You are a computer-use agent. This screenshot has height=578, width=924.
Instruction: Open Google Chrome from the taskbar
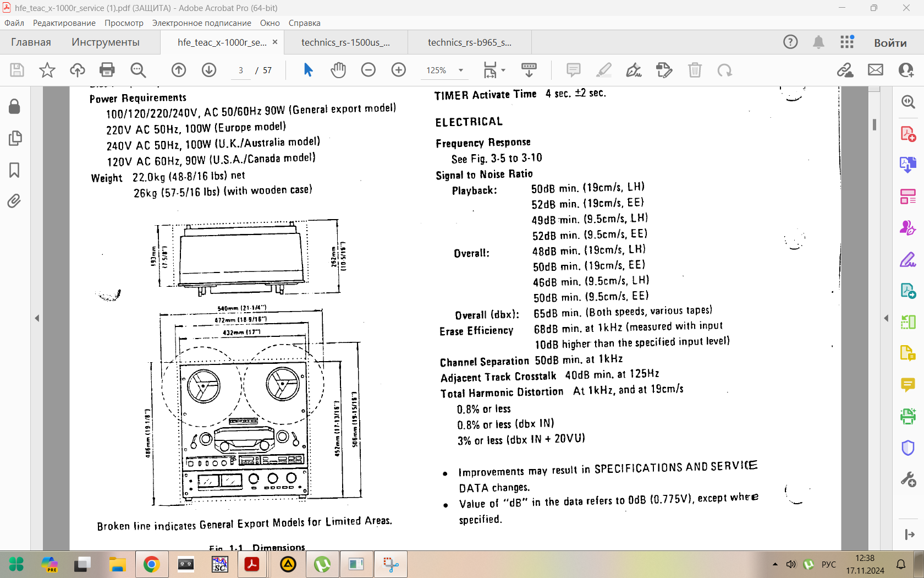[x=151, y=564]
